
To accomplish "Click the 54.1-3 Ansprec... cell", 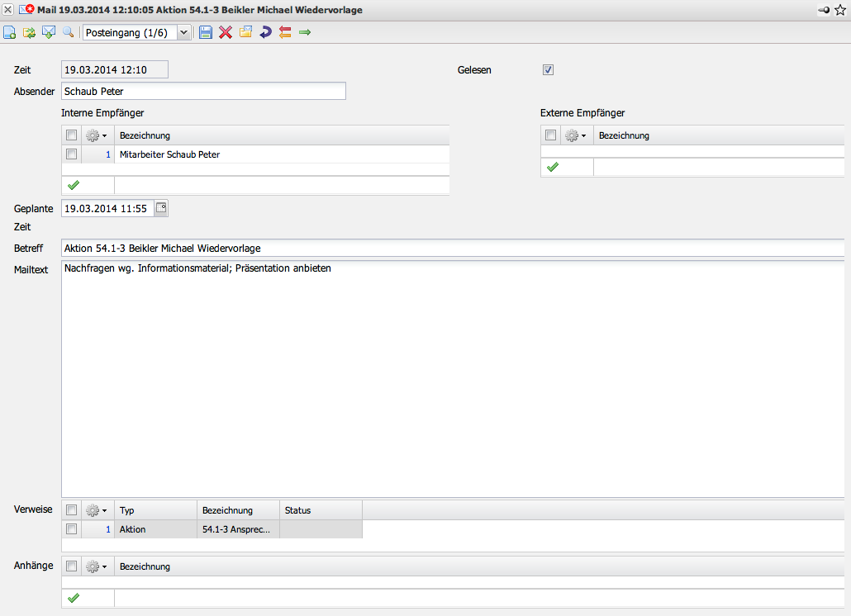I will point(238,529).
